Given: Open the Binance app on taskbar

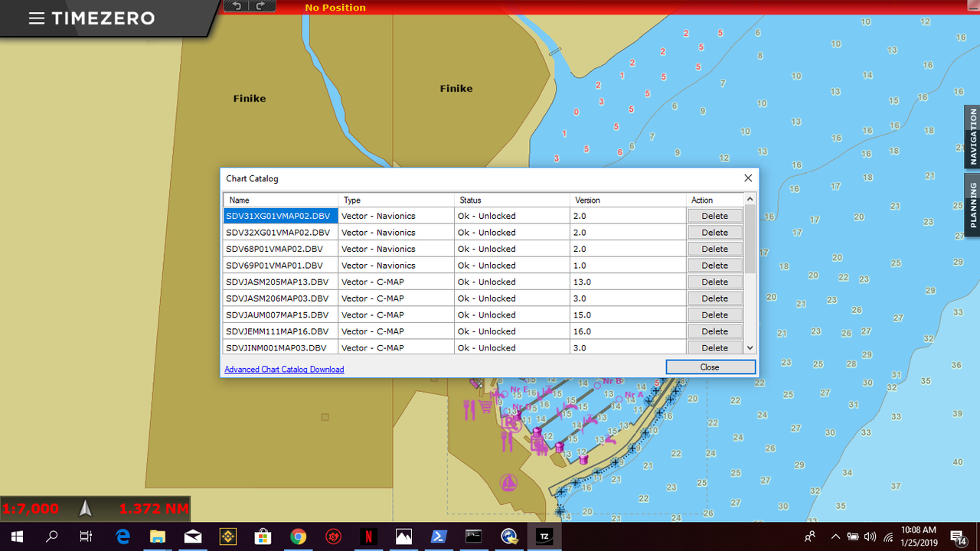Looking at the screenshot, I should pyautogui.click(x=227, y=536).
